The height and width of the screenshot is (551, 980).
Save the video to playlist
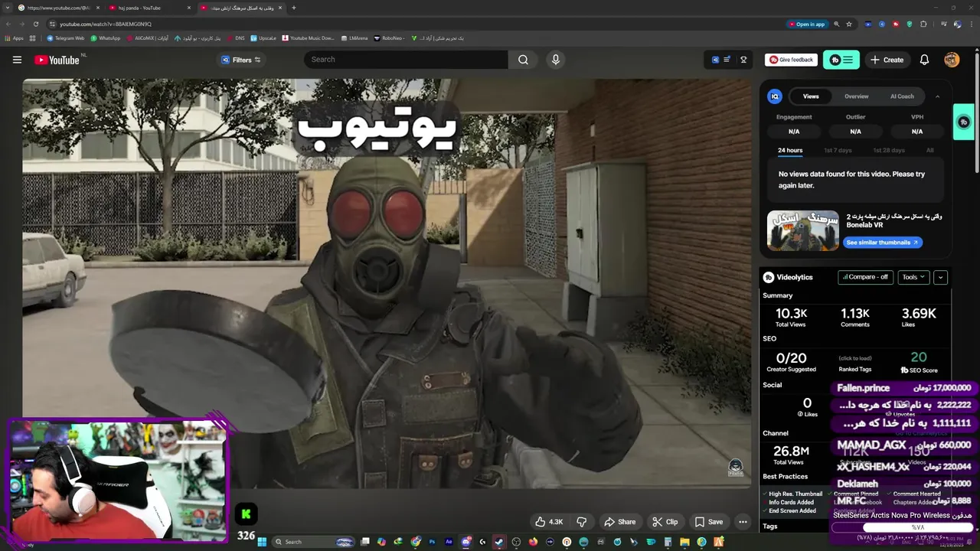click(x=708, y=522)
